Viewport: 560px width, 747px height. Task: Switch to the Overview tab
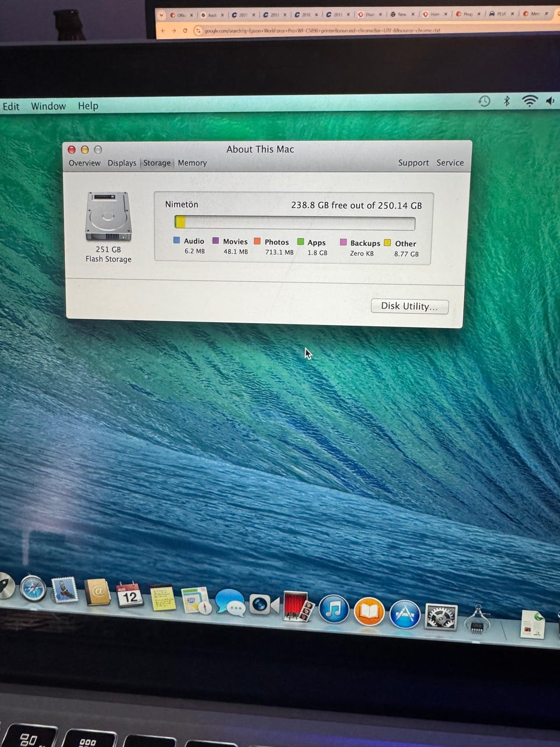[85, 163]
